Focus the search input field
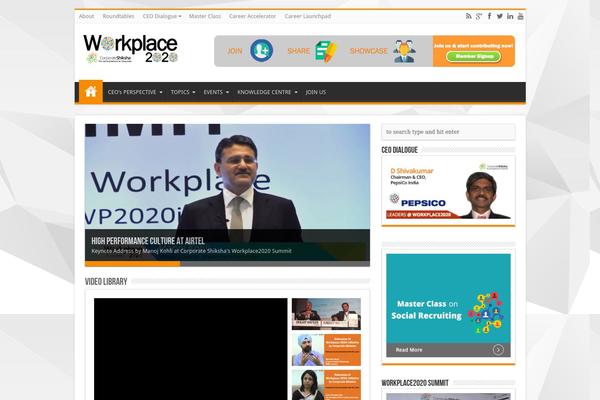Viewport: 600px width, 400px height. tap(448, 132)
